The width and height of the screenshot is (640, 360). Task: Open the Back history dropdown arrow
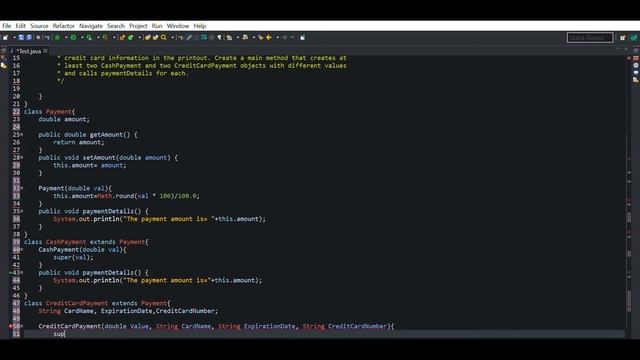point(277,38)
